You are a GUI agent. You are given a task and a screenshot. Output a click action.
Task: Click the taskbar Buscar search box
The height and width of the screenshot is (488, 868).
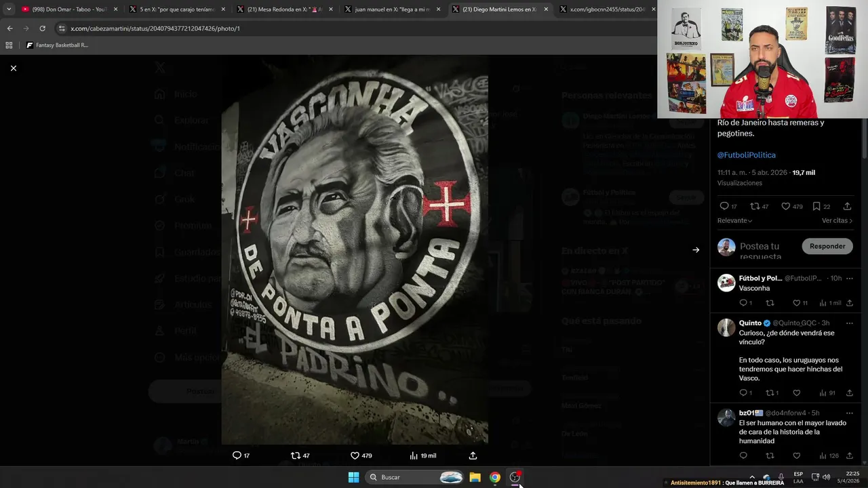[x=416, y=477]
